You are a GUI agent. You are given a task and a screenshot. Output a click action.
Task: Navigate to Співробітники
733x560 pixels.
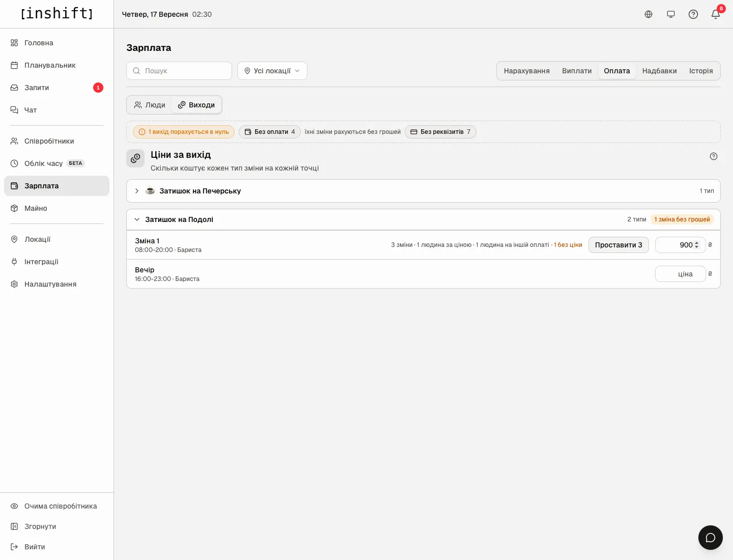(x=57, y=141)
